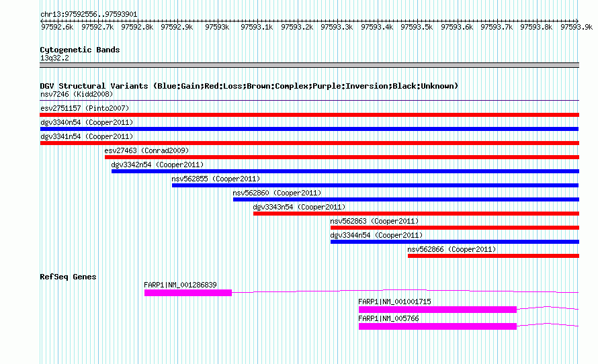Viewport: 598px width, 364px height.
Task: Click the magenta NM_005766 exon block
Action: point(438,326)
